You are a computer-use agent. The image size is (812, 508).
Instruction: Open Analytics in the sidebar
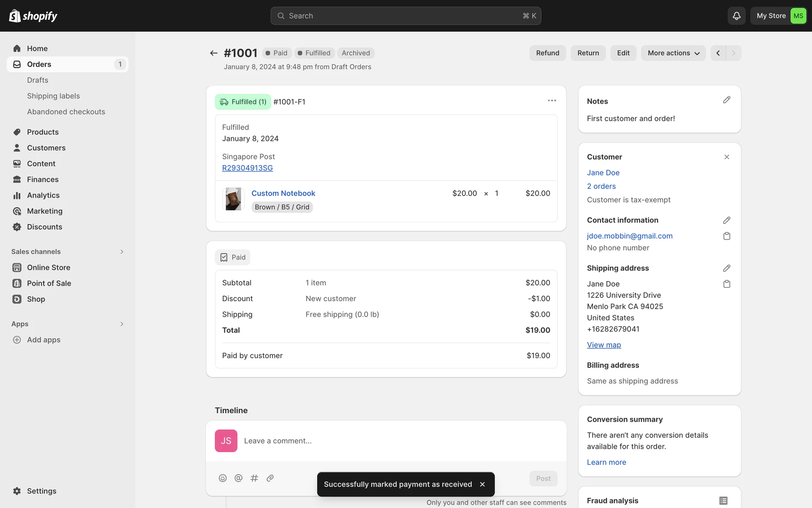point(43,195)
